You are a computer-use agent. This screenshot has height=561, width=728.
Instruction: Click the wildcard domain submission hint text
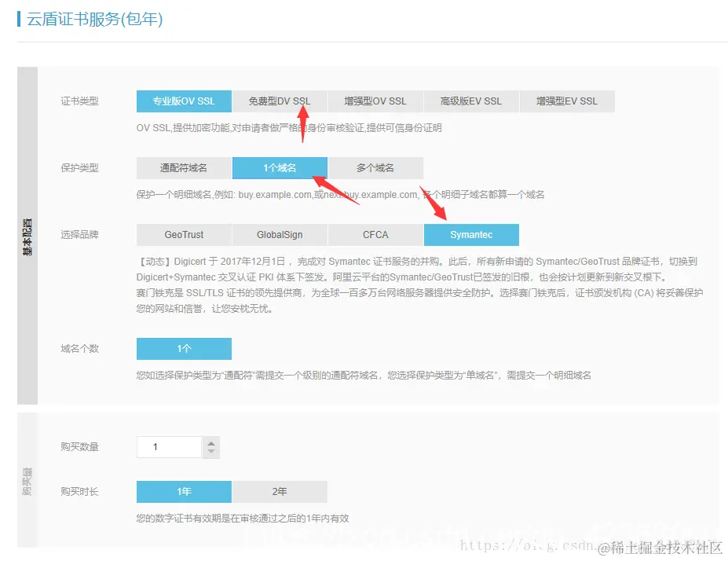[x=364, y=376]
